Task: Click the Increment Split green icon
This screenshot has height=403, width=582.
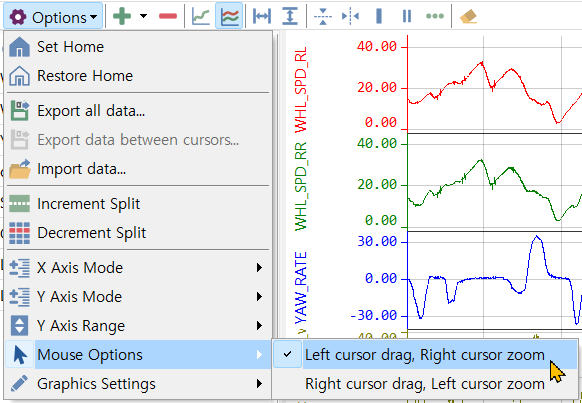Action: [19, 204]
